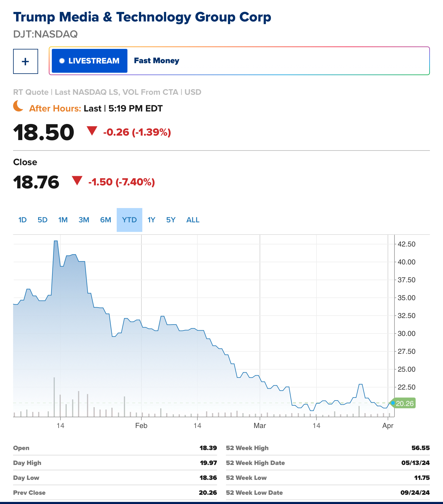Switch chart to 3M range
This screenshot has width=443, height=504.
coord(84,220)
